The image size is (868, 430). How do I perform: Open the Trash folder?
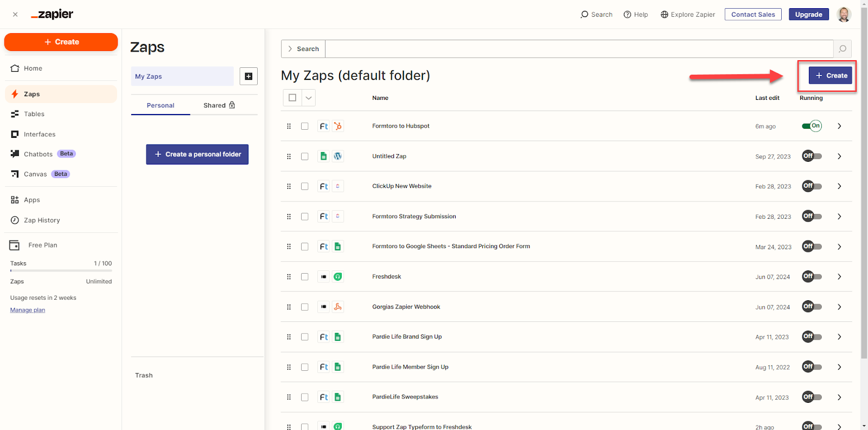pyautogui.click(x=144, y=375)
